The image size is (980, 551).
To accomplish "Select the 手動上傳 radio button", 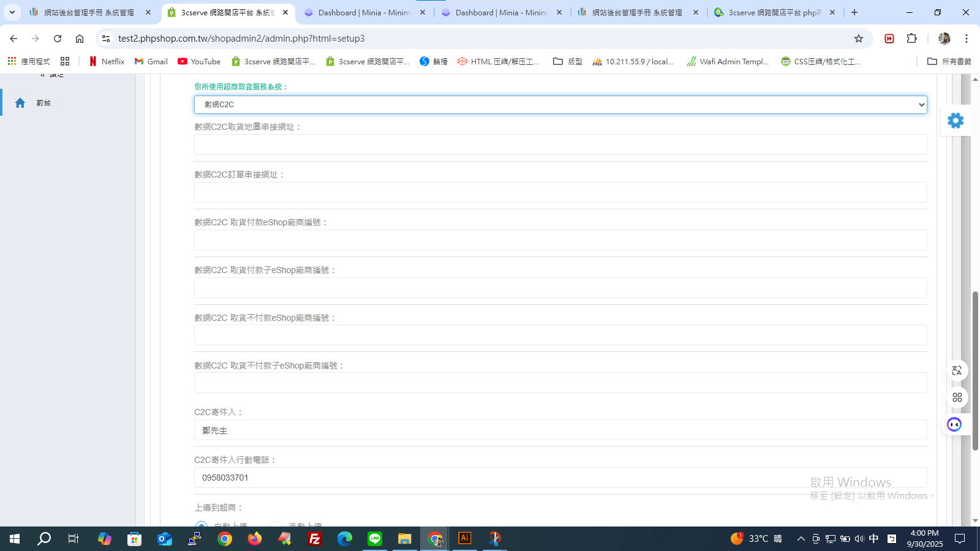I will click(x=276, y=525).
